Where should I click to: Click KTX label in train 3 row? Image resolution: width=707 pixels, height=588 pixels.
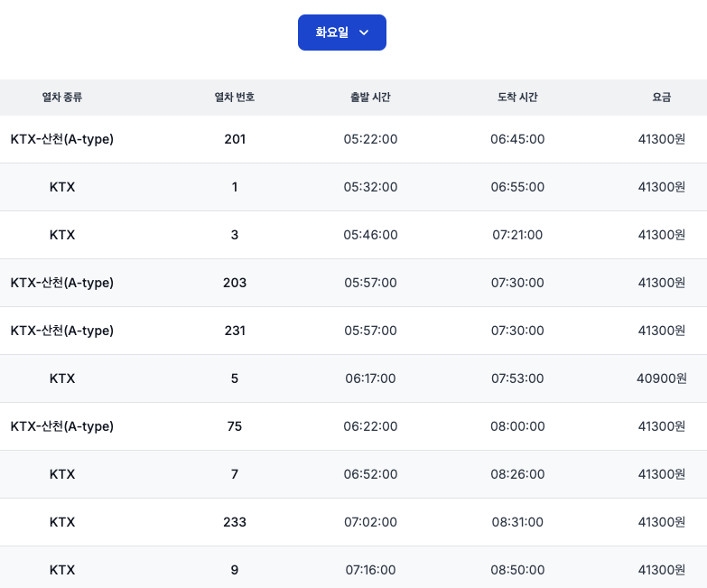click(x=62, y=235)
